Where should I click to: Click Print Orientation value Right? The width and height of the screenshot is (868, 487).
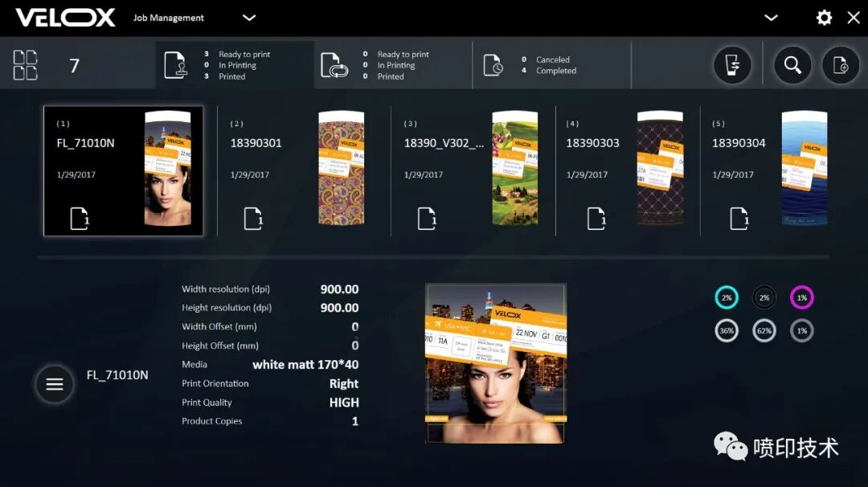pyautogui.click(x=344, y=383)
